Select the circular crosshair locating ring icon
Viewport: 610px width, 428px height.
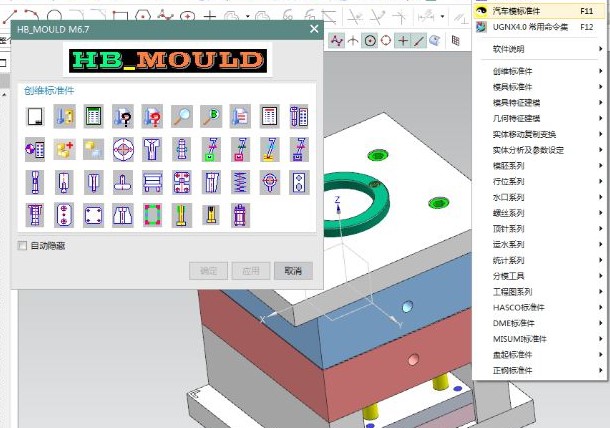(123, 149)
